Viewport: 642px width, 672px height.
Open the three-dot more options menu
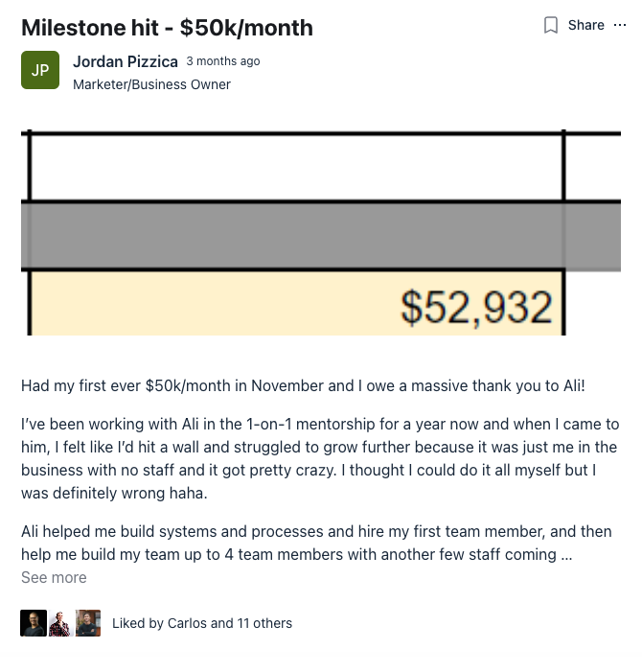622,25
